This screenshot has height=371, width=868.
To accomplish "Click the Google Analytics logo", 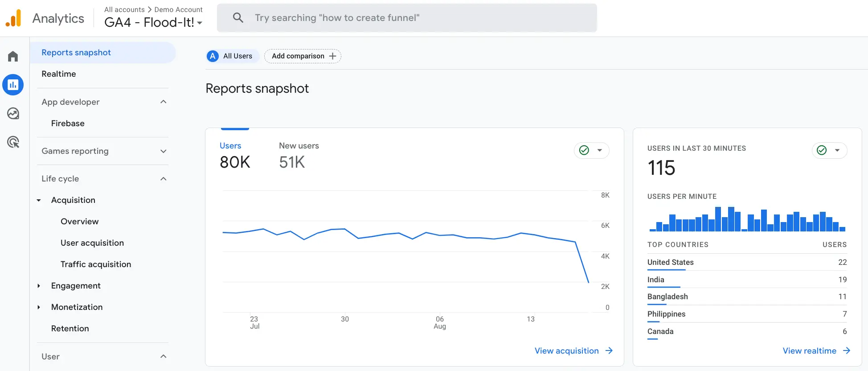I will pyautogui.click(x=13, y=18).
